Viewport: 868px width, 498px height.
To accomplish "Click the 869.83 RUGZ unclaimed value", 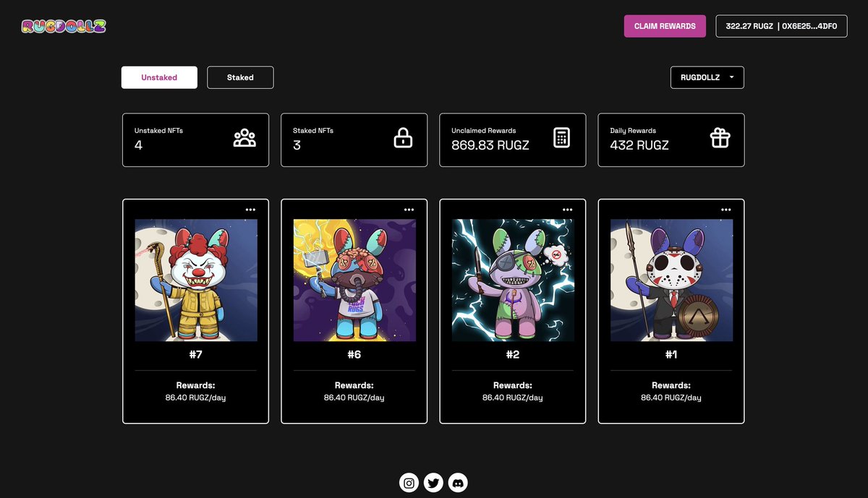I will tap(490, 145).
